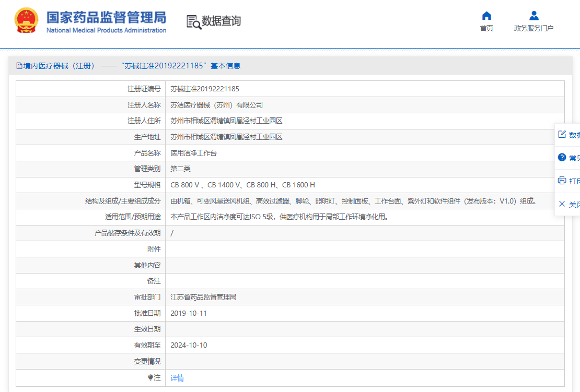This screenshot has width=580, height=392.
Task: Click registration number 苏械注准20192221185 value
Action: 205,89
